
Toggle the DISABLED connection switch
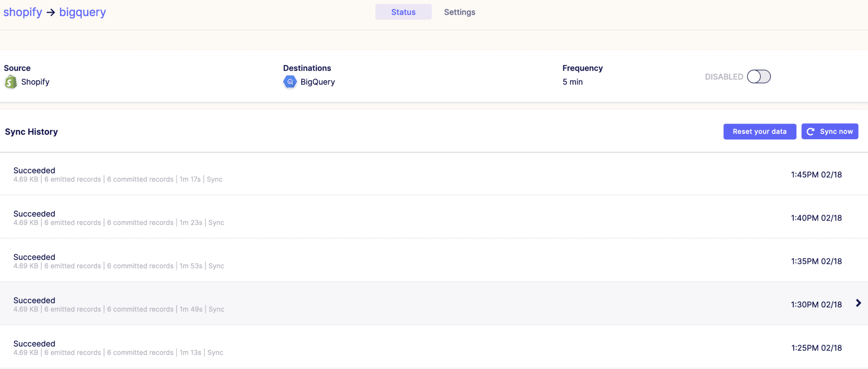click(x=759, y=77)
